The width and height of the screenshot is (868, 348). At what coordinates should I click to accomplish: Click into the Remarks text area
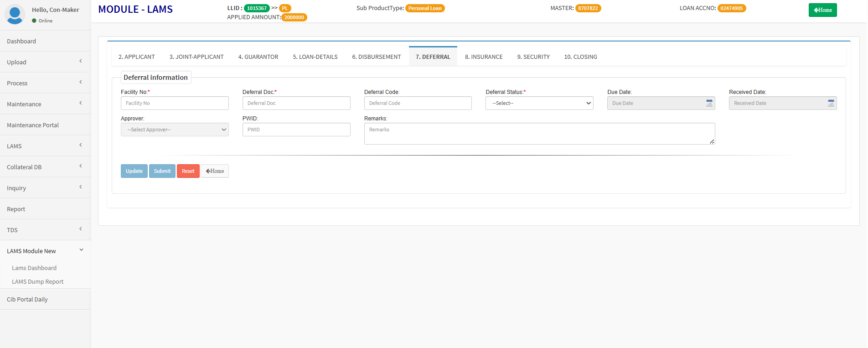[539, 134]
